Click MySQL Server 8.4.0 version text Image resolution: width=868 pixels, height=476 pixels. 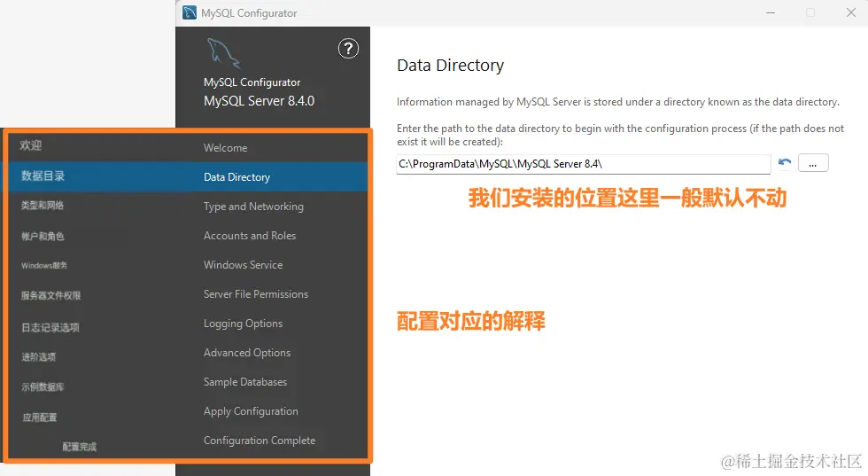[x=259, y=101]
